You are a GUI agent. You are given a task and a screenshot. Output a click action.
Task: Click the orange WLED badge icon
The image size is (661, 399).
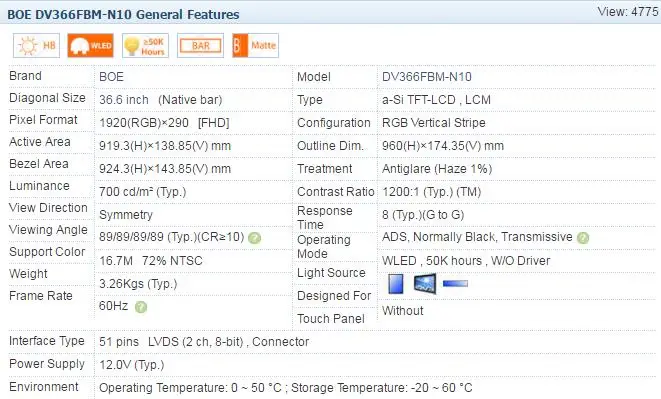[x=91, y=46]
